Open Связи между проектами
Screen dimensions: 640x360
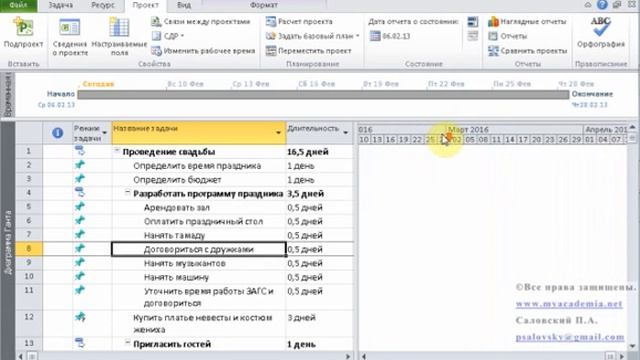[x=201, y=22]
